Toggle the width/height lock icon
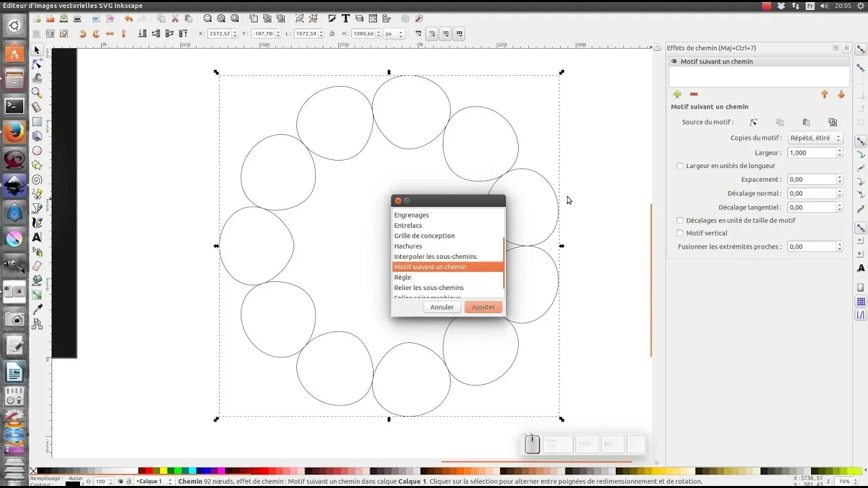Screen dimensions: 868x488 (332, 33)
